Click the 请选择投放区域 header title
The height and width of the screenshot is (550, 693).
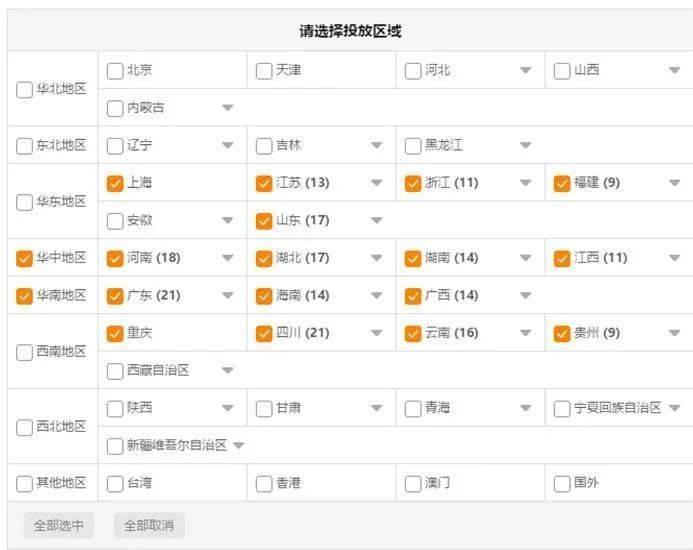tap(350, 31)
